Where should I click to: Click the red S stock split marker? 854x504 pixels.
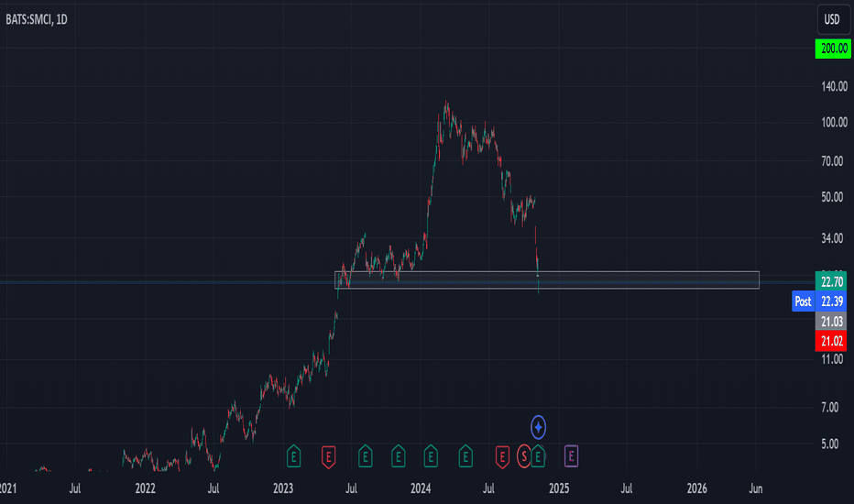524,456
